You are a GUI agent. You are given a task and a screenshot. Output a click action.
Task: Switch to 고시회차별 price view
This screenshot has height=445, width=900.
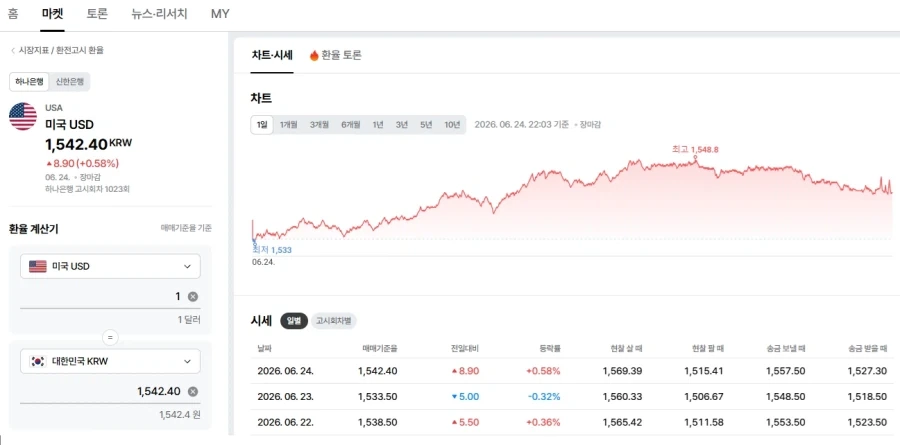(x=333, y=321)
